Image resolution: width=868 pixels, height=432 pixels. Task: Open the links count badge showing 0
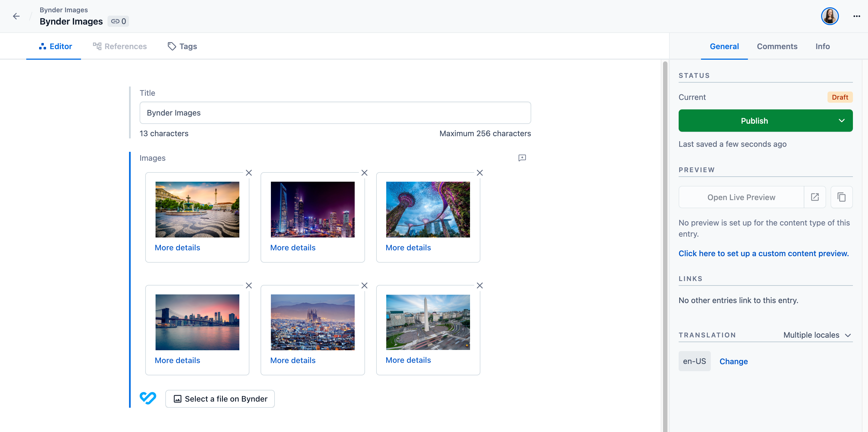[x=118, y=21]
